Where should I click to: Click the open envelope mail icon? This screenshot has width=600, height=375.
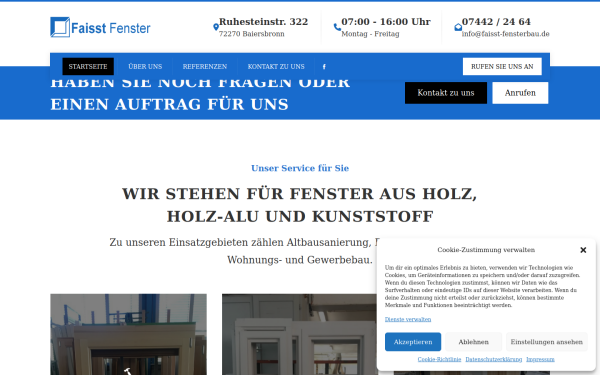point(458,27)
